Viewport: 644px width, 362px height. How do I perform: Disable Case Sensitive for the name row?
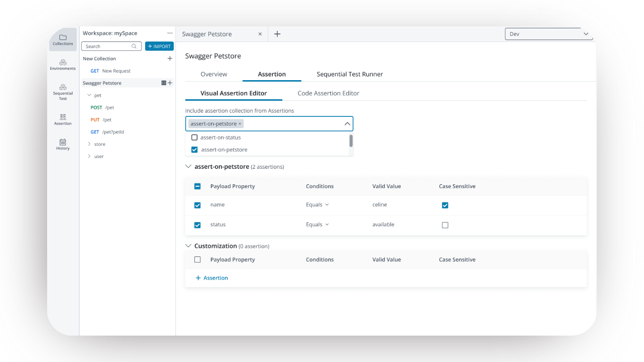click(445, 205)
